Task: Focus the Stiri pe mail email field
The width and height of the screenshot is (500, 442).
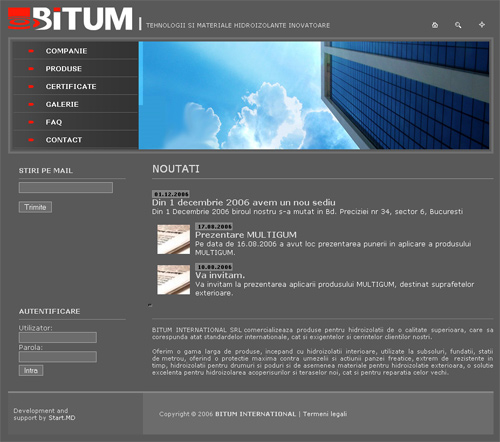Action: click(x=66, y=187)
